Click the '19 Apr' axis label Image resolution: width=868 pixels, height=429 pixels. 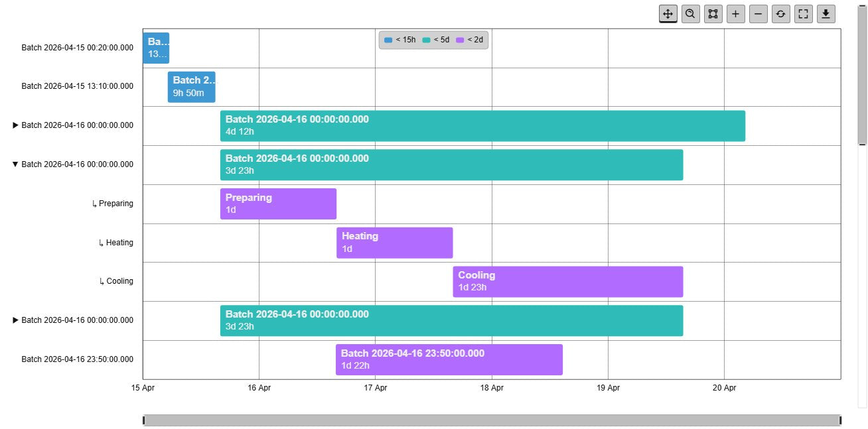608,388
